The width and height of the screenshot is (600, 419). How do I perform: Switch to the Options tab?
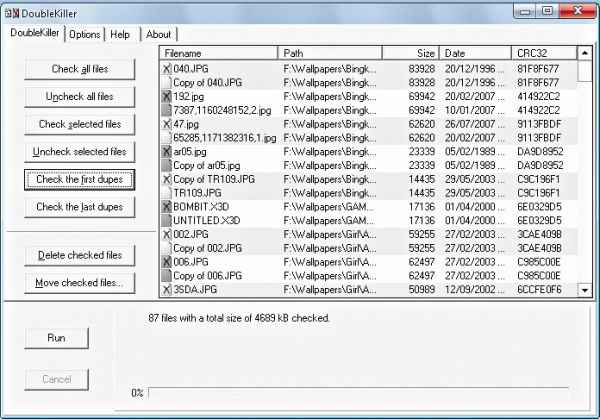[x=85, y=34]
